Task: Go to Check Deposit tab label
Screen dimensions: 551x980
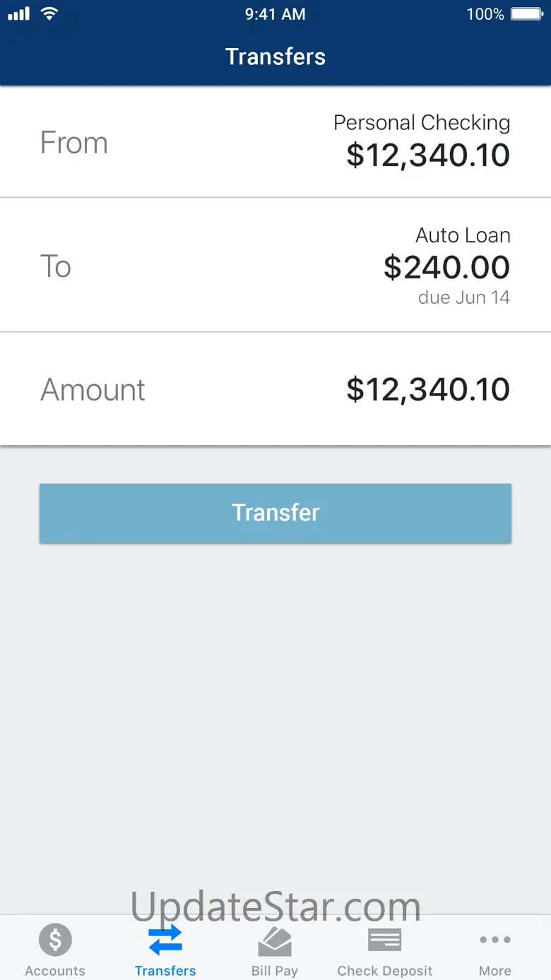Action: pos(385,970)
